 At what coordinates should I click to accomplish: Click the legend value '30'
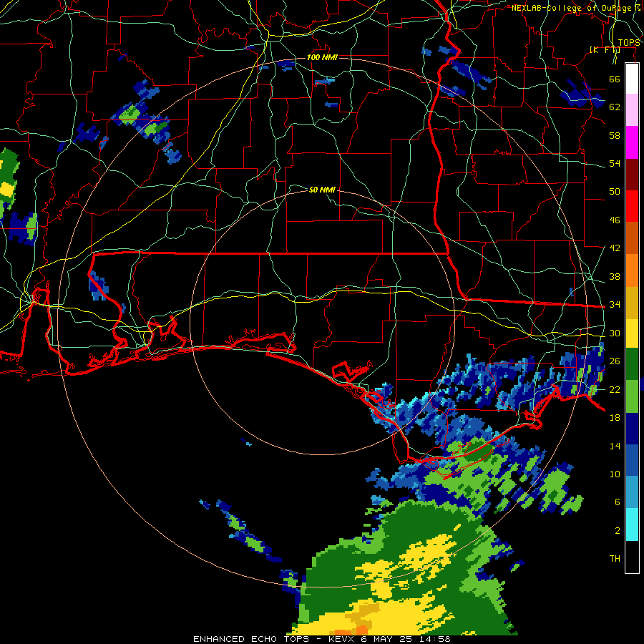click(x=615, y=333)
